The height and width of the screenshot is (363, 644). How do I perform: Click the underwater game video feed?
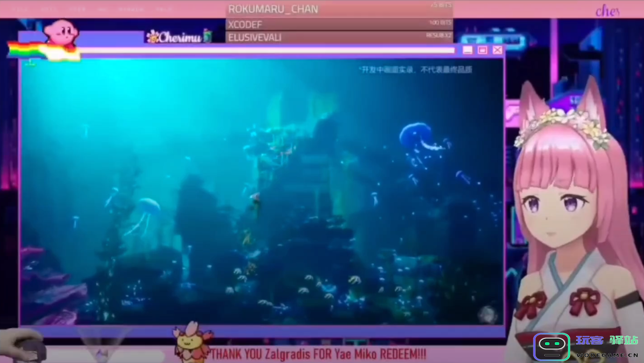click(262, 191)
